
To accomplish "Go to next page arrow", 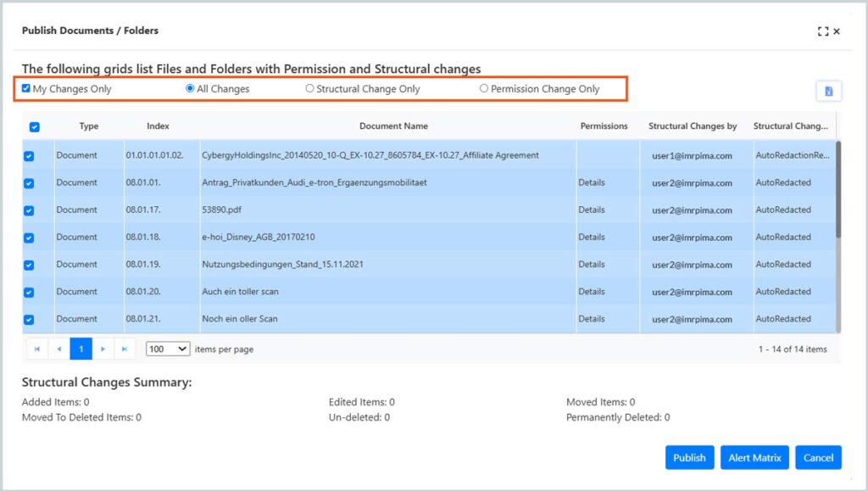I will (x=103, y=349).
